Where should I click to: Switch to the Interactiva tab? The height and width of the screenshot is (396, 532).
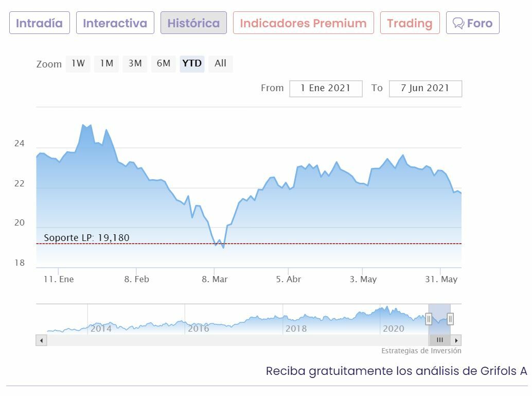click(x=115, y=23)
